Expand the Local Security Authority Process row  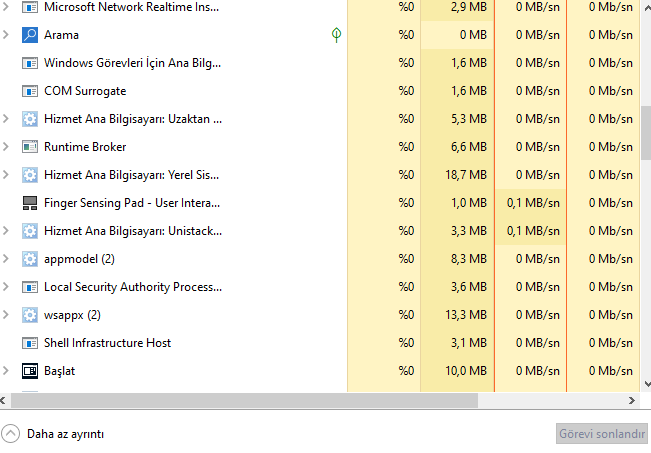click(x=6, y=287)
